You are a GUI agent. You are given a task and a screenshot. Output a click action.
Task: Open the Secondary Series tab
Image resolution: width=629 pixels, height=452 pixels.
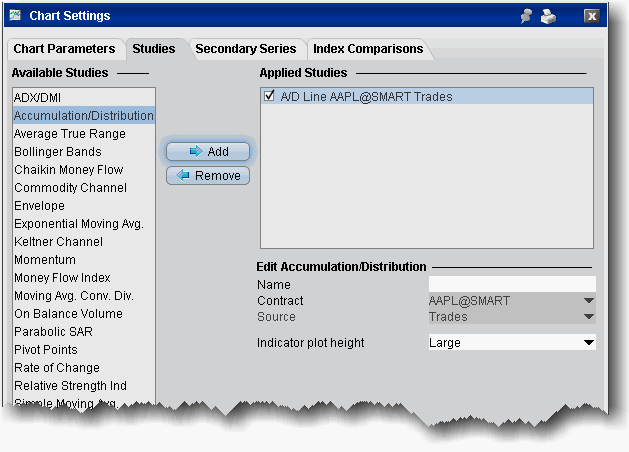click(x=246, y=49)
